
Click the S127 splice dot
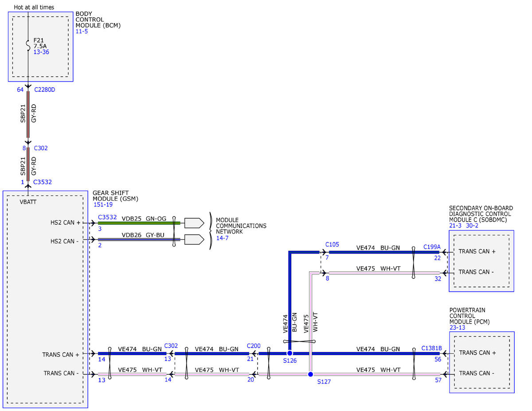pos(310,374)
